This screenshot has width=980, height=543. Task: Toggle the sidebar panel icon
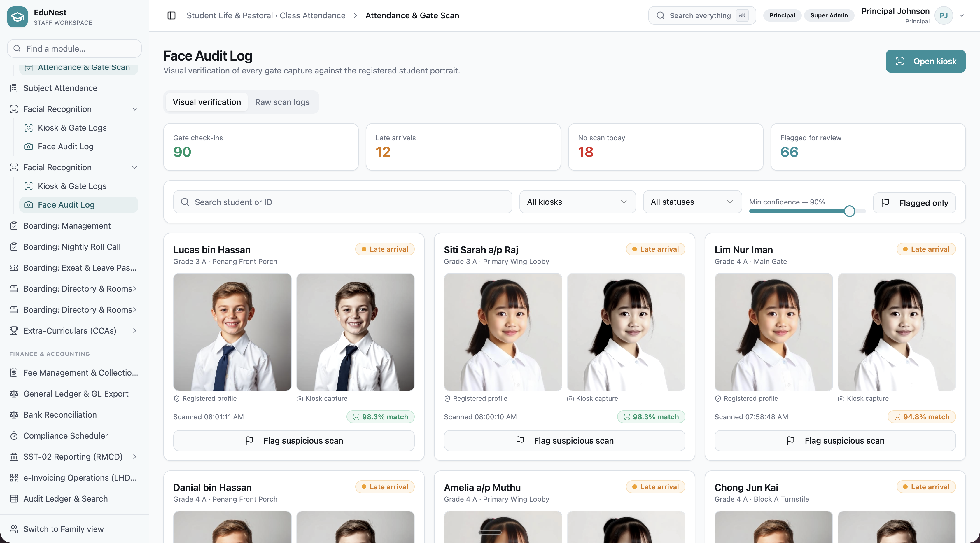(x=171, y=15)
